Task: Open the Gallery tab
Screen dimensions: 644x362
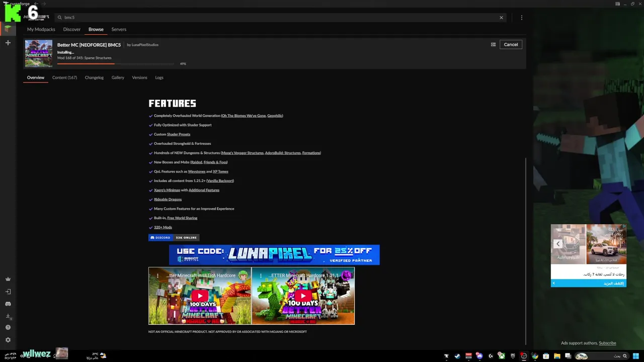Action: coord(118,77)
